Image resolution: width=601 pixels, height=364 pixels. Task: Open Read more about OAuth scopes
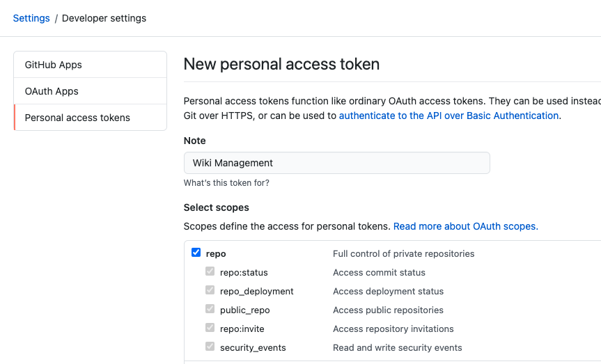465,226
